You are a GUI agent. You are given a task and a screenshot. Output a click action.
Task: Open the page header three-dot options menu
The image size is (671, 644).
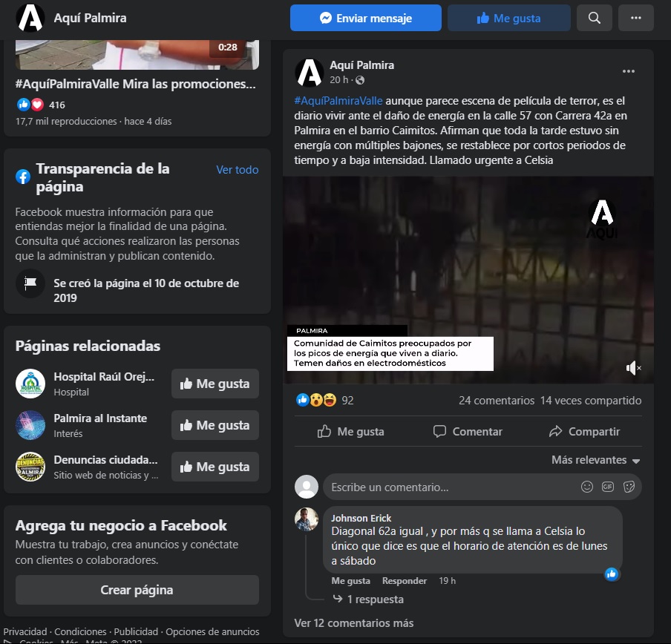(x=636, y=18)
